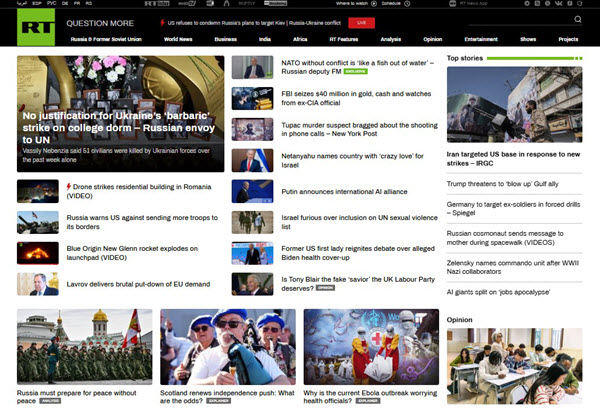600x408 pixels.
Task: Open Germany to target ex-soldiers story
Action: (513, 209)
